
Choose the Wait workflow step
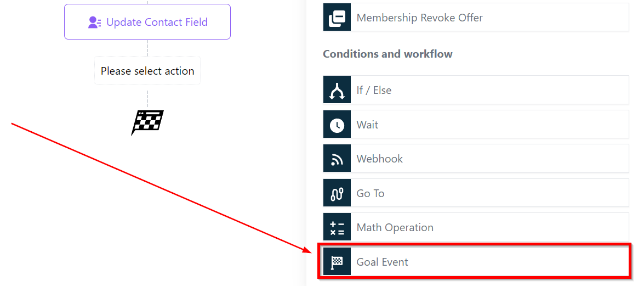pos(367,125)
